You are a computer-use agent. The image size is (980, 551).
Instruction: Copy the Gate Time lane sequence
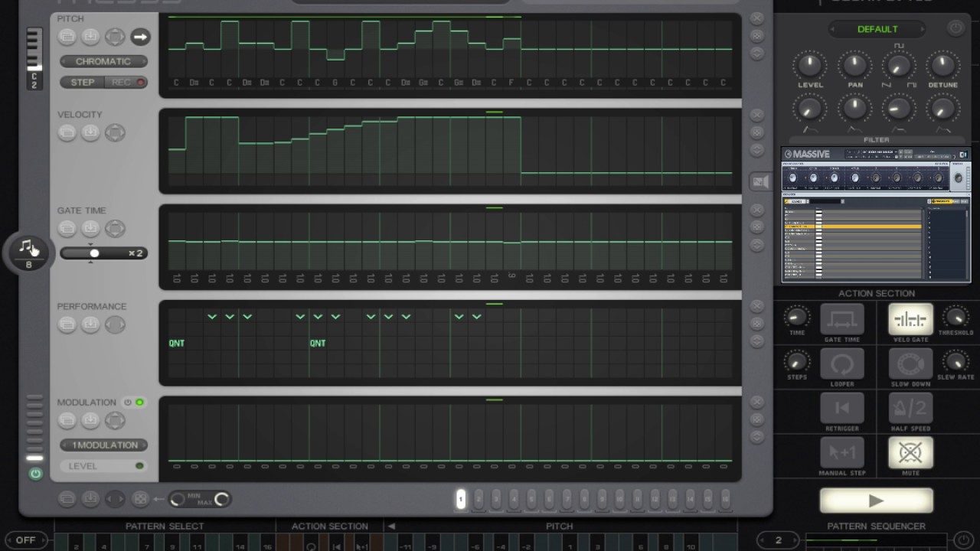pyautogui.click(x=67, y=228)
